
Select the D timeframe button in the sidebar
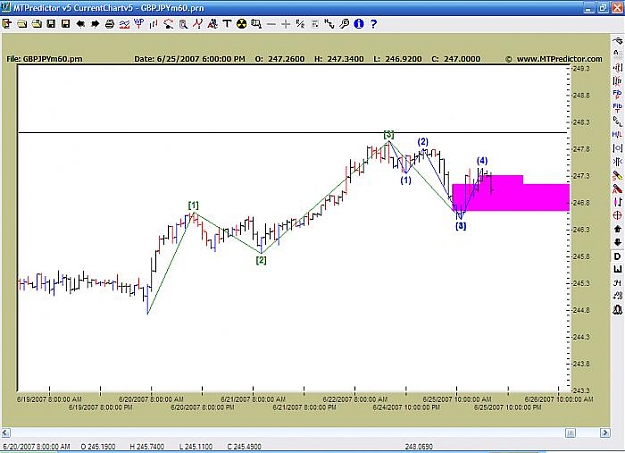click(617, 256)
